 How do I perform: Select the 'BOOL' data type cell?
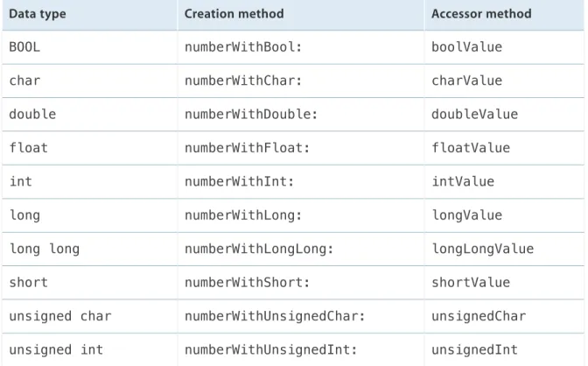[x=89, y=47]
